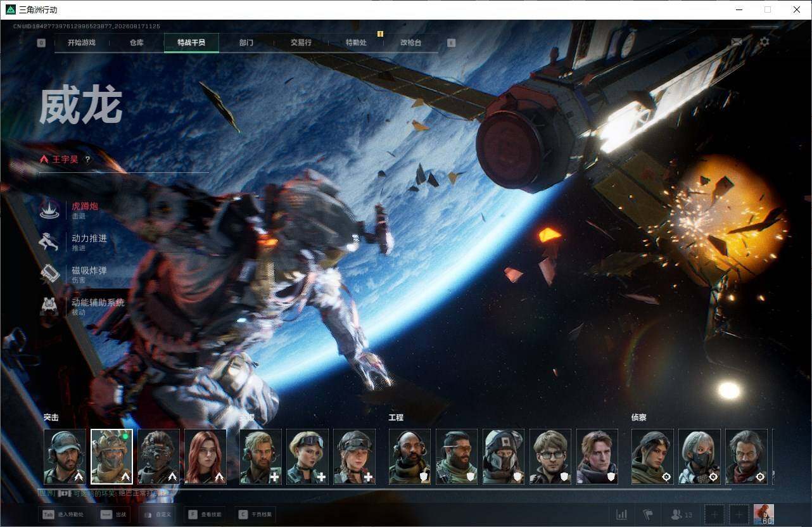812x527 pixels.
Task: Open the mail envelope icon
Action: 737,42
